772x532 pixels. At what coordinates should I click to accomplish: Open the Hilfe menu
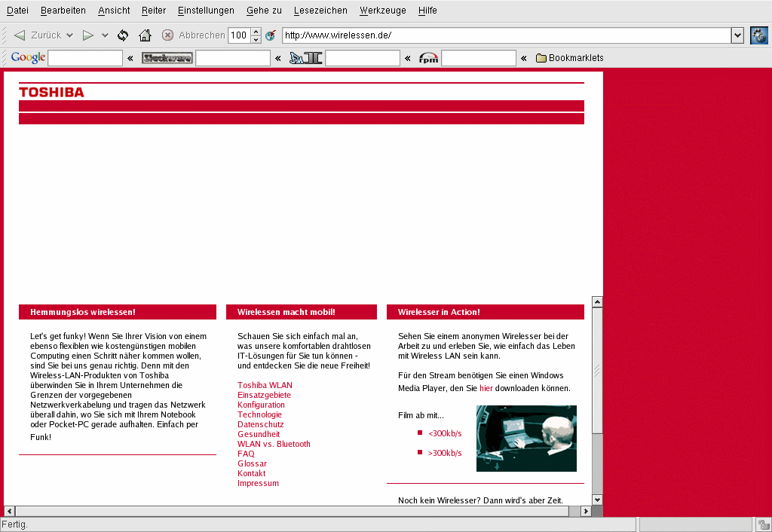427,11
